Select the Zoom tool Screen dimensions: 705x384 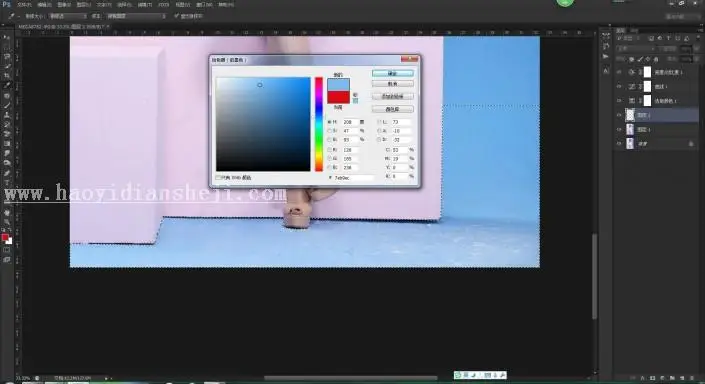coord(7,222)
